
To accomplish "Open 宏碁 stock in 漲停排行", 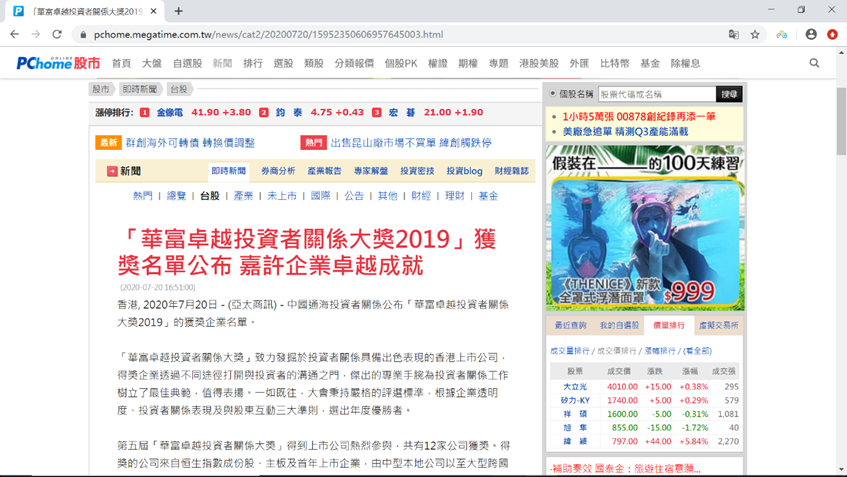I will (x=402, y=112).
